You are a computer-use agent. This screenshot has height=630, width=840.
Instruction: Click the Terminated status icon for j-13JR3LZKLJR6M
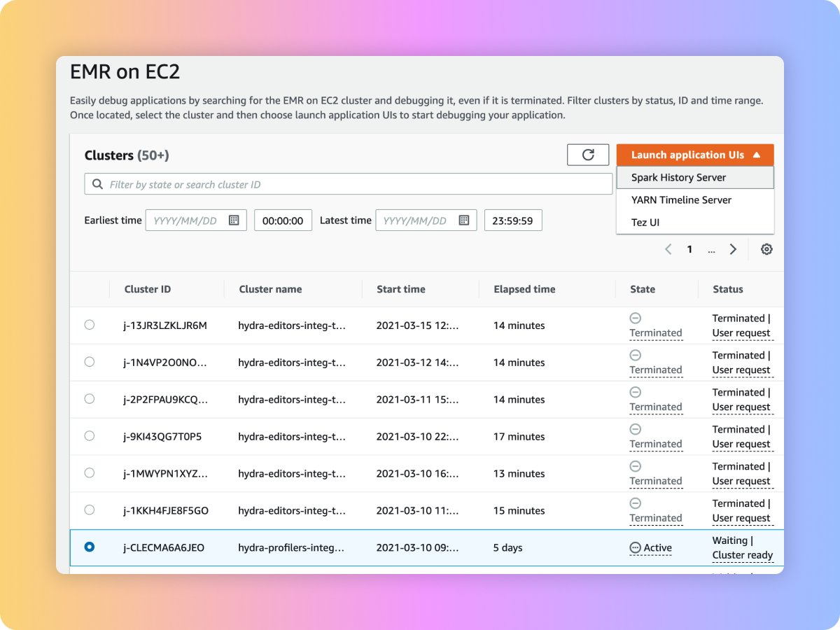[635, 318]
